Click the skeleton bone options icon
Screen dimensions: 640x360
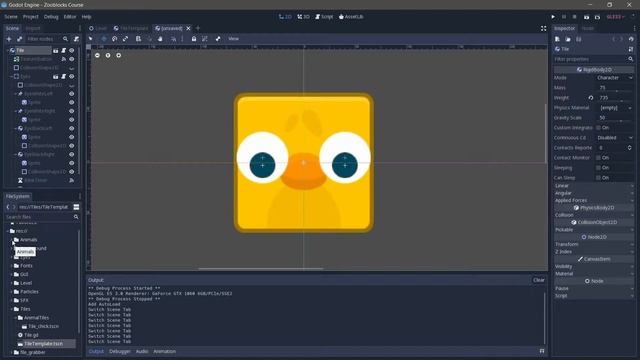point(218,39)
